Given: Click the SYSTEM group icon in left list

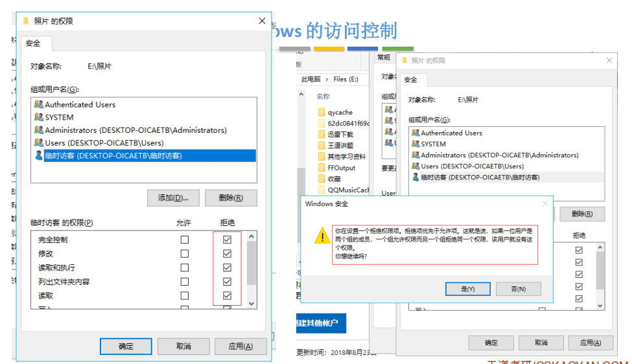Looking at the screenshot, I should click(39, 117).
